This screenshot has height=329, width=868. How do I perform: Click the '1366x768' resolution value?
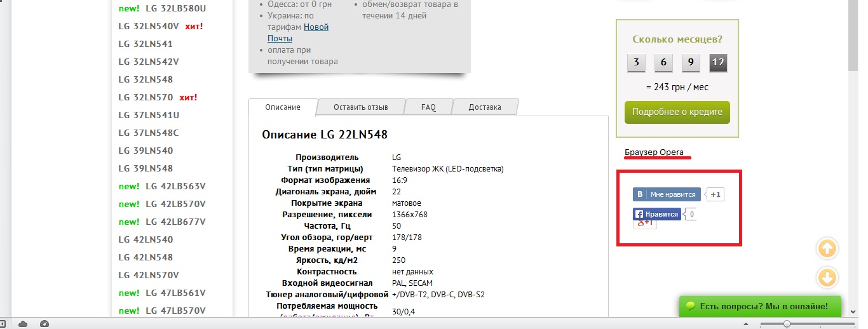pyautogui.click(x=410, y=215)
